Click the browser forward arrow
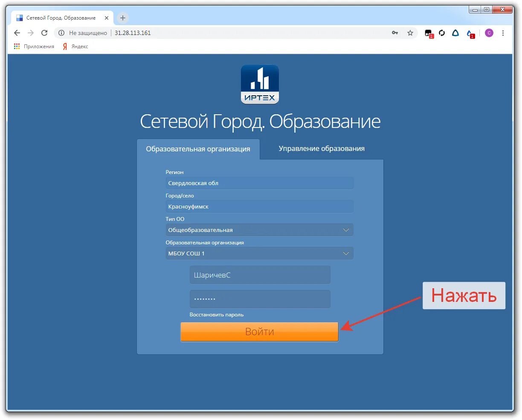This screenshot has width=522, height=420. (31, 33)
